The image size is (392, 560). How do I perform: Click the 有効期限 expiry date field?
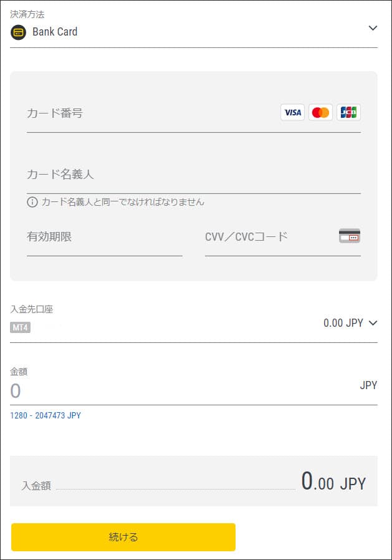coord(104,238)
